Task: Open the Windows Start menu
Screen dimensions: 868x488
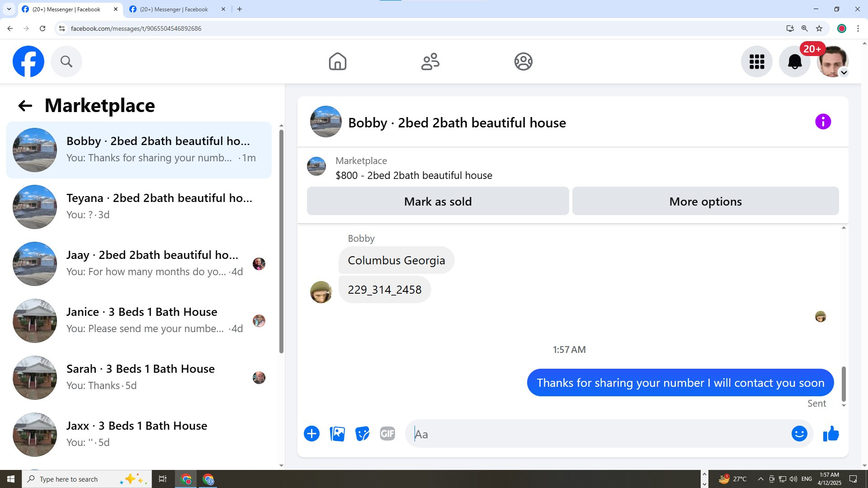Action: click(11, 479)
